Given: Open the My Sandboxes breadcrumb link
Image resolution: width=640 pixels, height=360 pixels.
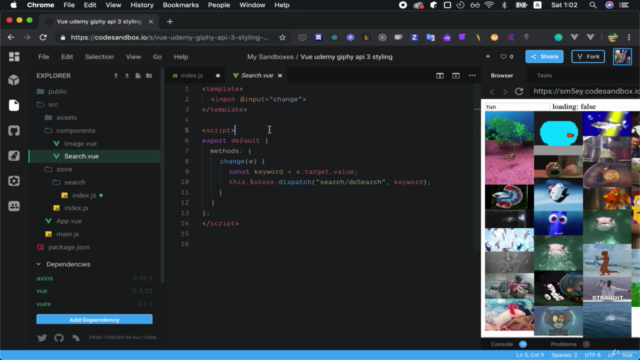Looking at the screenshot, I should click(x=270, y=57).
